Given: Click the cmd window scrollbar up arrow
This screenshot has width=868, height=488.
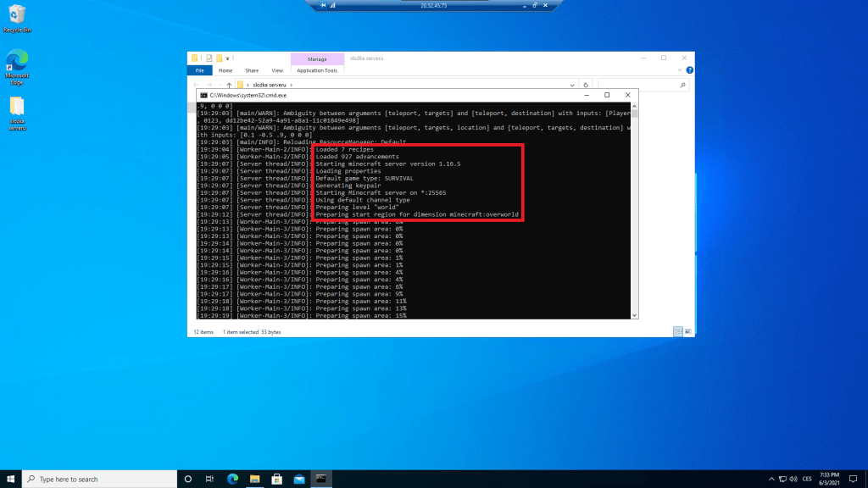Looking at the screenshot, I should pos(634,106).
